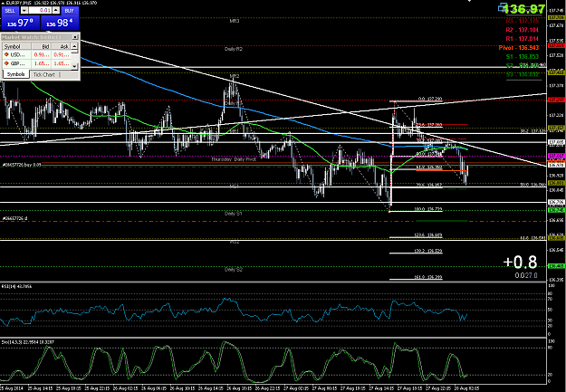566x392 pixels.
Task: Click the Daily S2 level label
Action: click(x=233, y=269)
